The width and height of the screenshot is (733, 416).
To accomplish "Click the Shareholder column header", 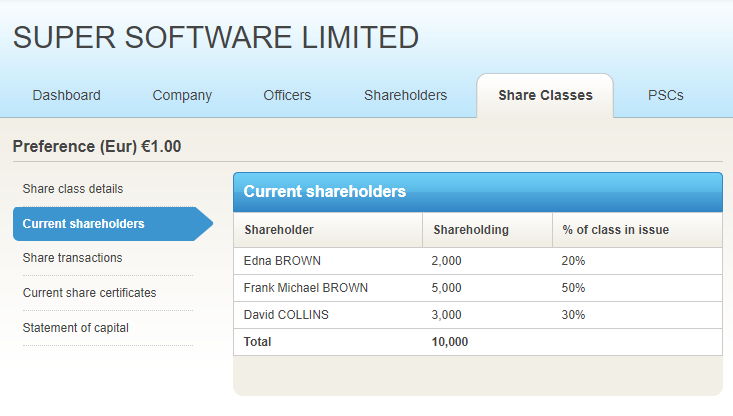I will [279, 230].
